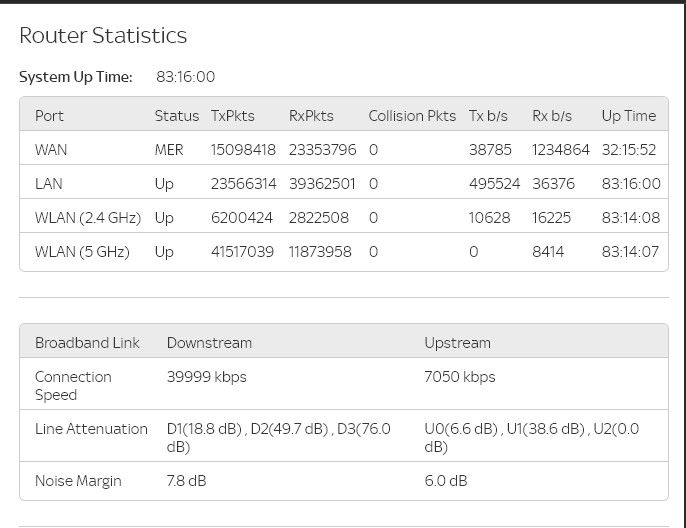
Task: Click the Up Time column header
Action: tap(628, 116)
